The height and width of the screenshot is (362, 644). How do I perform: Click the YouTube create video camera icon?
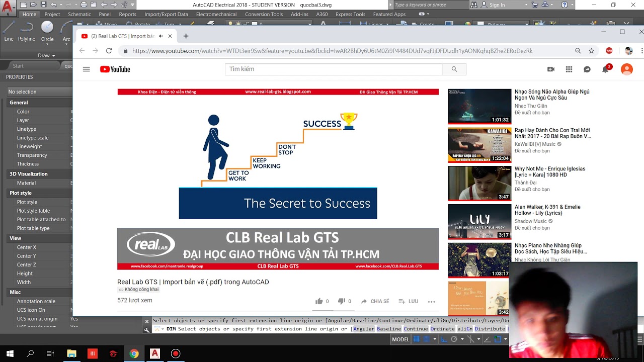tap(551, 69)
